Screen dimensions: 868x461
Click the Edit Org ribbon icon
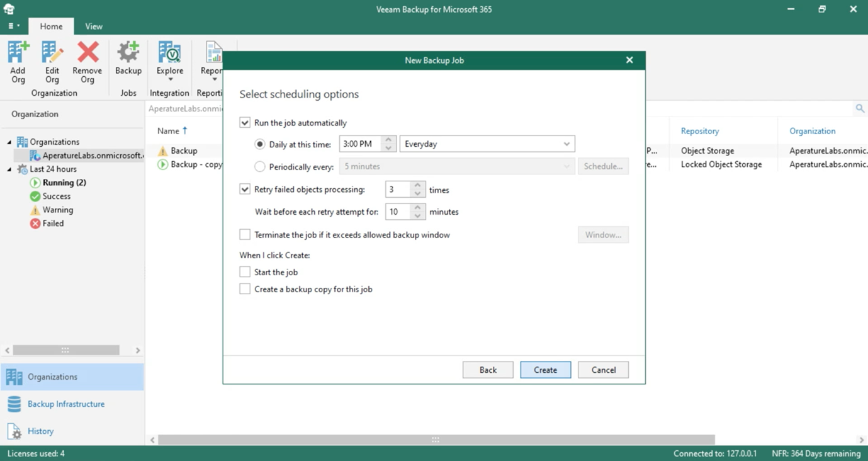click(x=52, y=53)
